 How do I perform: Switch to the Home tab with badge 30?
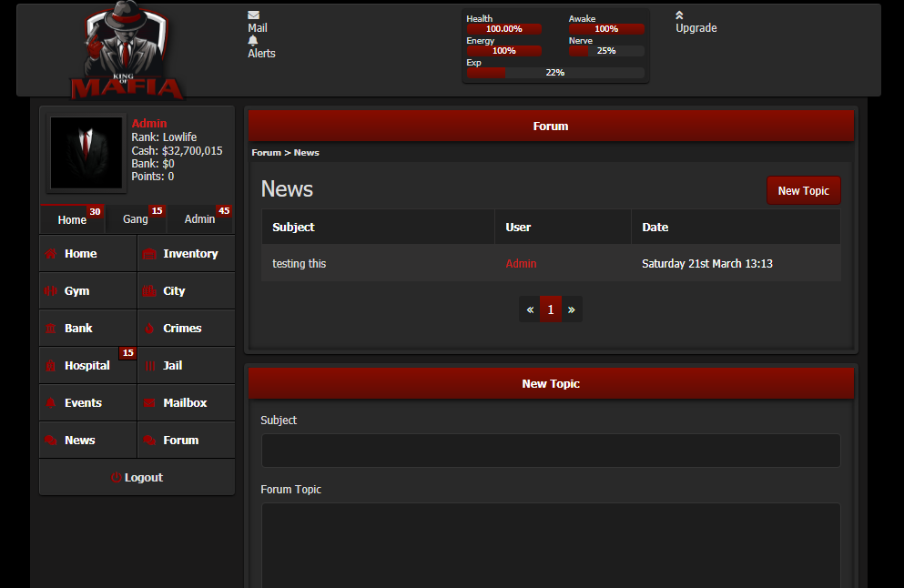click(72, 219)
